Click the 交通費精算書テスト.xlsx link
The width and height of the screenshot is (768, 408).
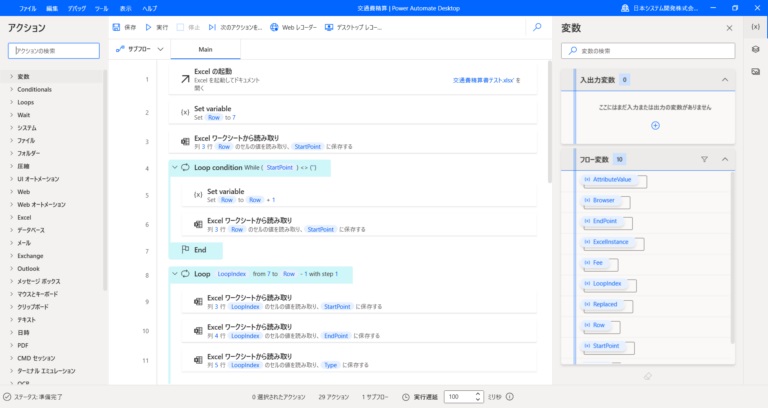tap(483, 80)
